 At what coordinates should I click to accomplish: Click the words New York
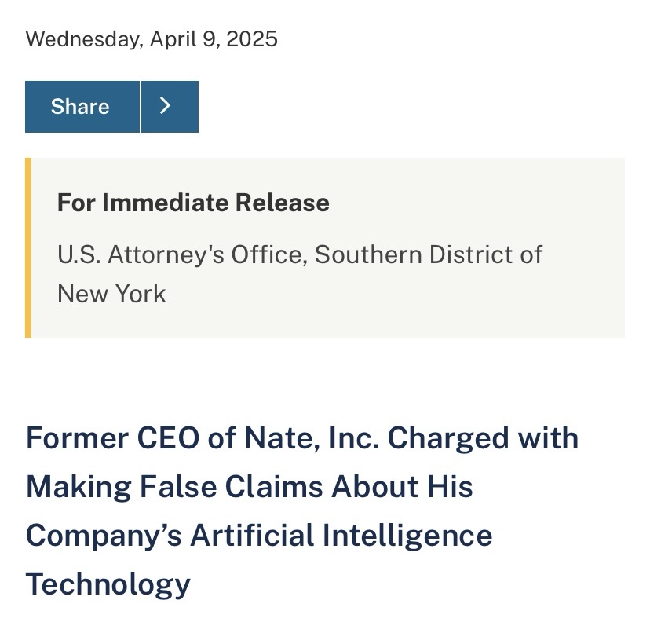[x=111, y=294]
